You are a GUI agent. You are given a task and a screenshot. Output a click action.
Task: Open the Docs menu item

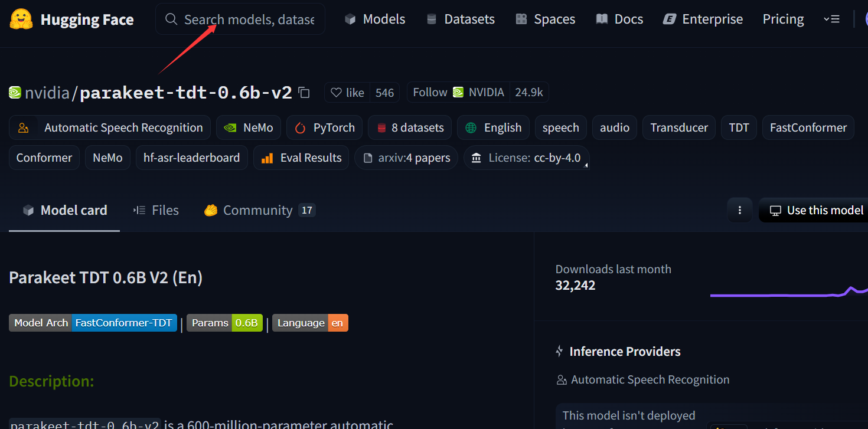619,19
